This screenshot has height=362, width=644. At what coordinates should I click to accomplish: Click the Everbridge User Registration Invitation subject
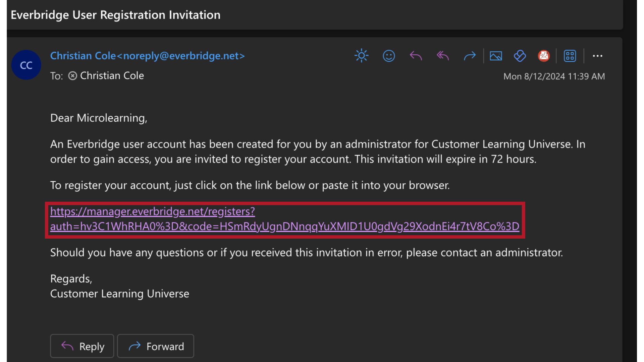[115, 15]
